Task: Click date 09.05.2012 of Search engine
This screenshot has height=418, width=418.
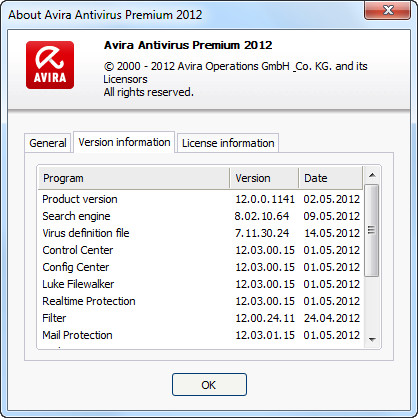Action: pos(332,216)
